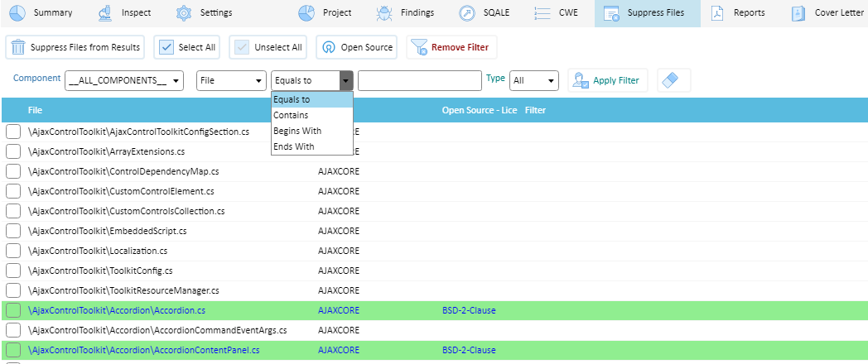The height and width of the screenshot is (364, 868).
Task: Click BSD-2-Clause in the Accordion.cs row
Action: click(469, 311)
